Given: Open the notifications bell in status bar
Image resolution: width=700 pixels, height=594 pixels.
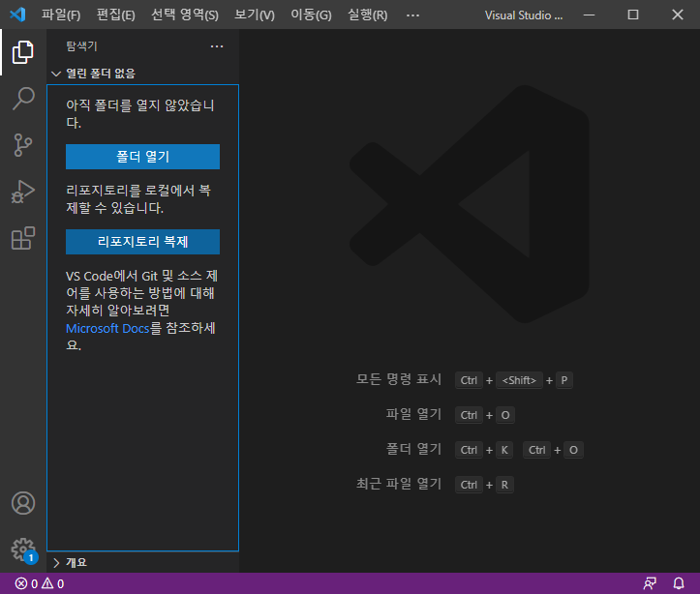Looking at the screenshot, I should pyautogui.click(x=679, y=583).
